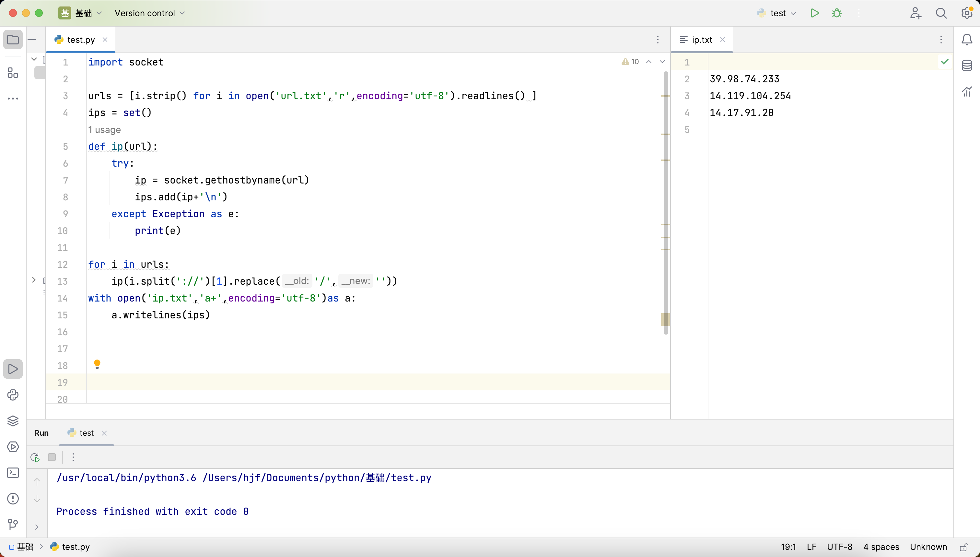Click console scroll up arrow
This screenshot has width=980, height=557.
(x=37, y=482)
